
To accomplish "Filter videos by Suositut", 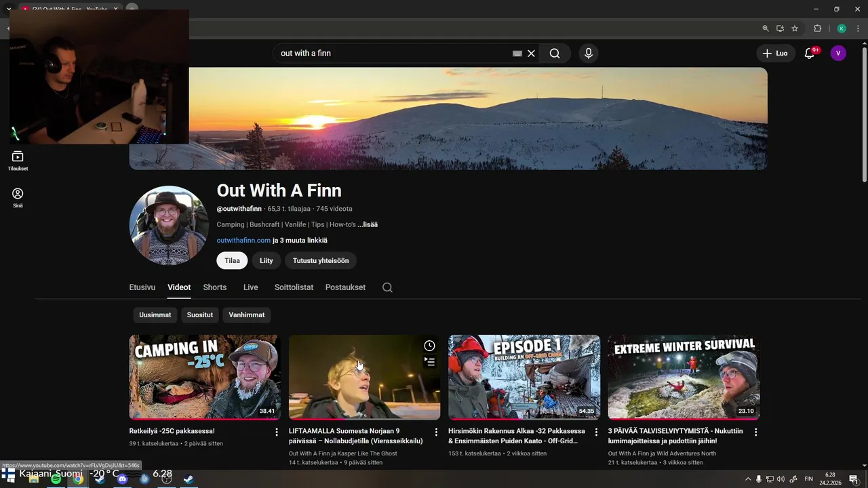I will (x=200, y=315).
